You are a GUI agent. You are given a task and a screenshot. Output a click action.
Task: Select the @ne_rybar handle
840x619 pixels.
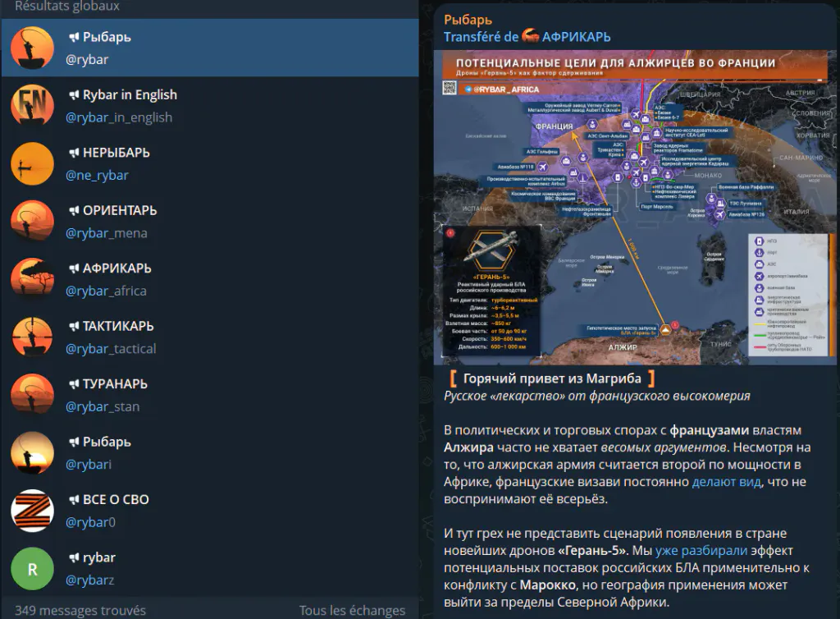[97, 175]
